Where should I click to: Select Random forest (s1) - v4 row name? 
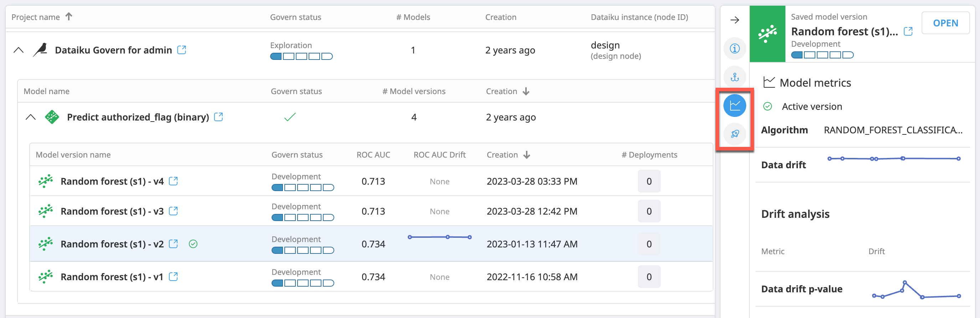pyautogui.click(x=112, y=181)
